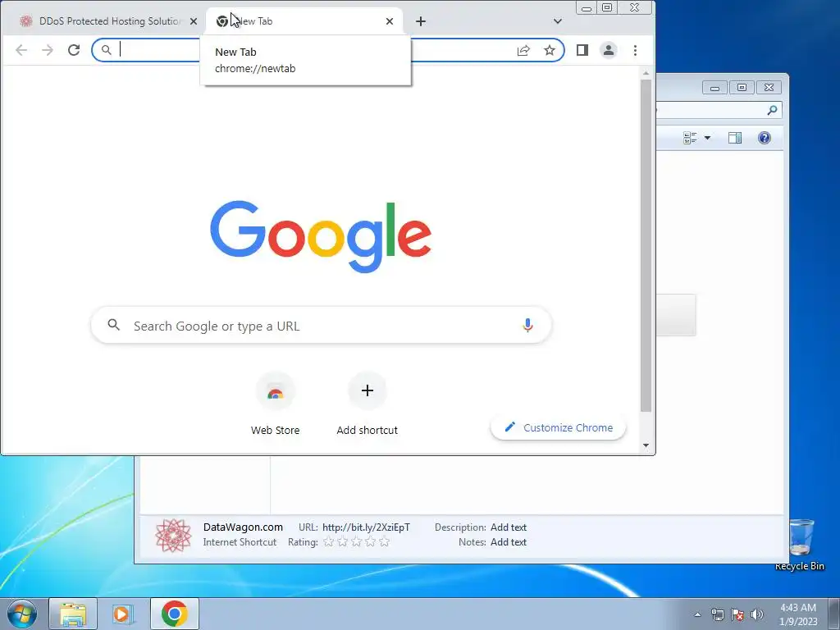Click the Search Google or type a URL box

point(321,326)
